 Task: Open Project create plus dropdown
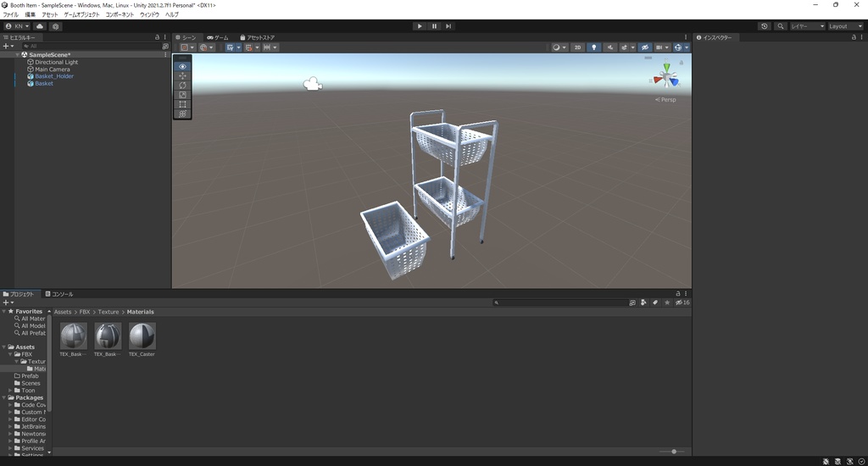[x=8, y=302]
